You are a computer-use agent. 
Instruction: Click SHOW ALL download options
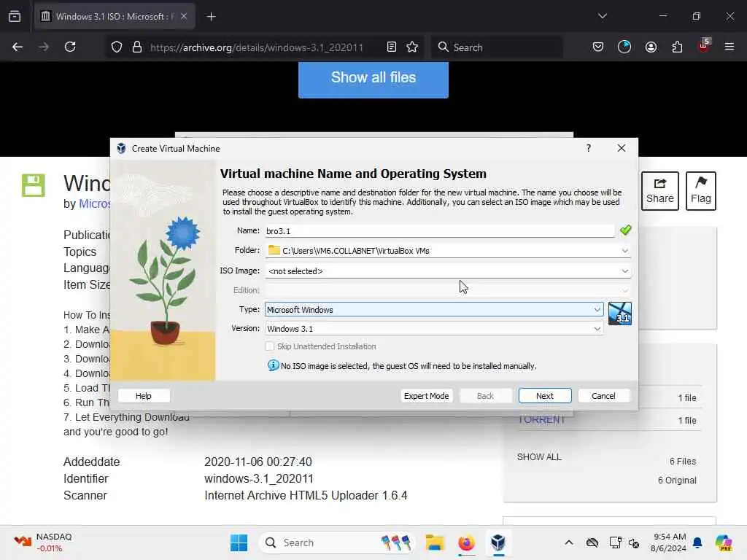click(x=539, y=456)
